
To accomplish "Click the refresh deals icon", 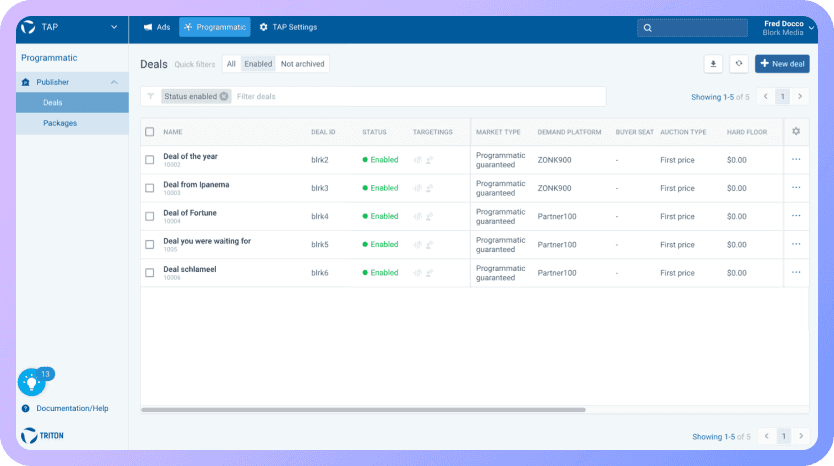I will pyautogui.click(x=739, y=64).
